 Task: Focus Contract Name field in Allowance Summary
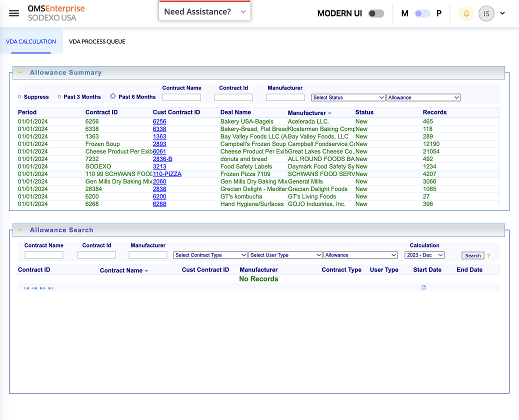(x=181, y=97)
